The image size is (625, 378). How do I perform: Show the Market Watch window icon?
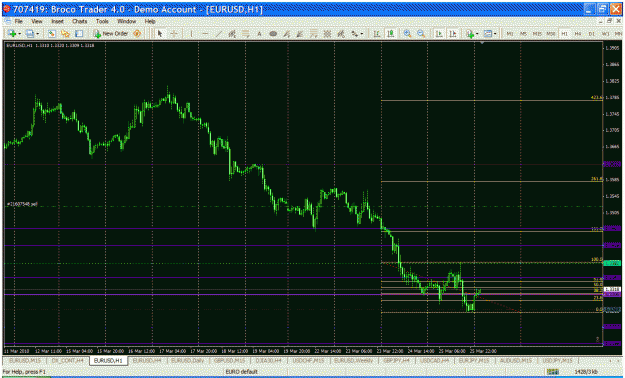[x=51, y=34]
